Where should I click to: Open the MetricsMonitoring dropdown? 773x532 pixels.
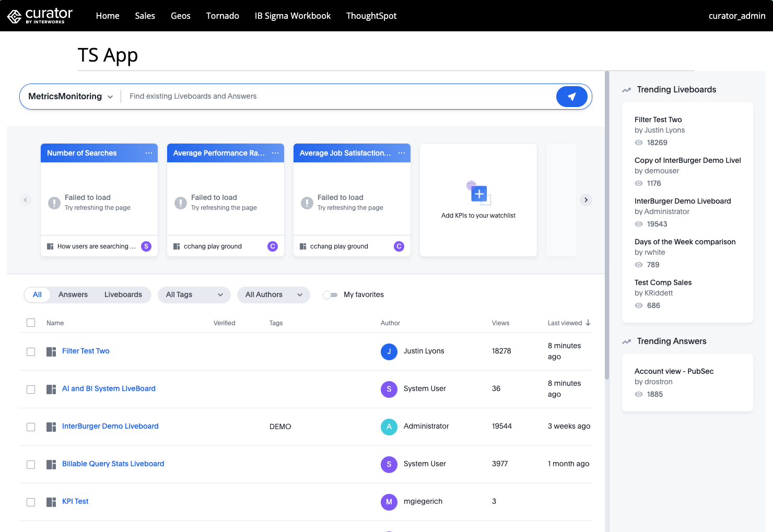click(x=71, y=97)
